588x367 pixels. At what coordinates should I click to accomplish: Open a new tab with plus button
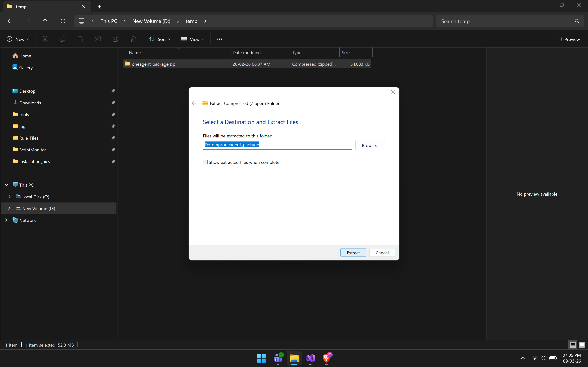tap(99, 7)
